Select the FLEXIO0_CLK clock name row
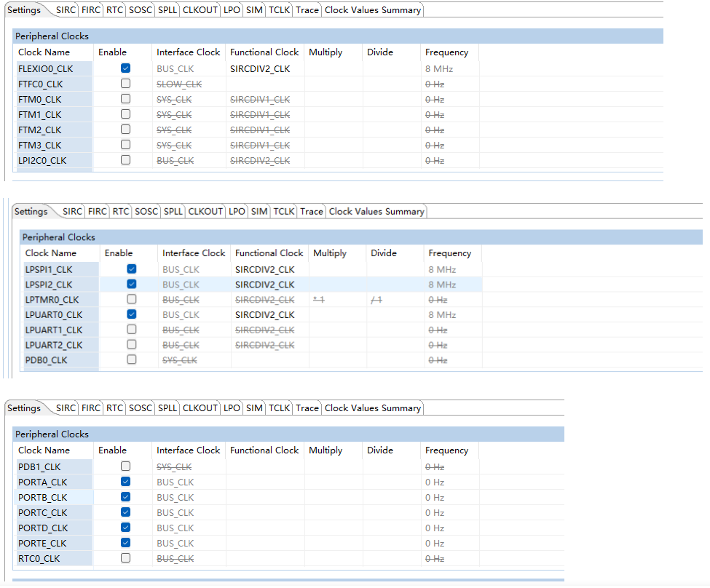The height and width of the screenshot is (588, 710). coord(54,69)
